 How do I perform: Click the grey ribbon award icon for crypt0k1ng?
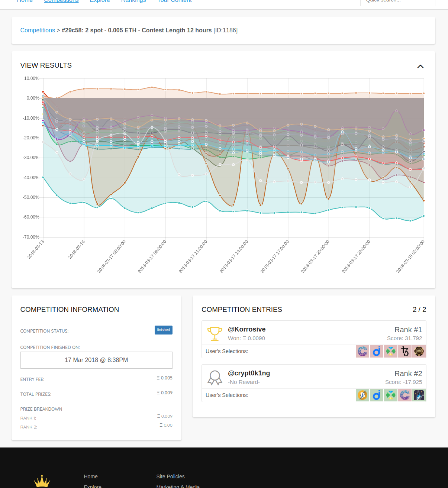(x=215, y=377)
